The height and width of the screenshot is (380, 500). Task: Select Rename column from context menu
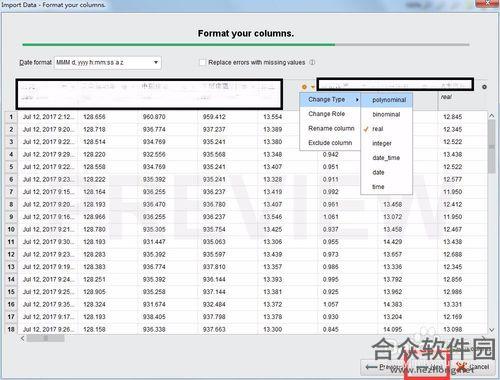click(330, 128)
